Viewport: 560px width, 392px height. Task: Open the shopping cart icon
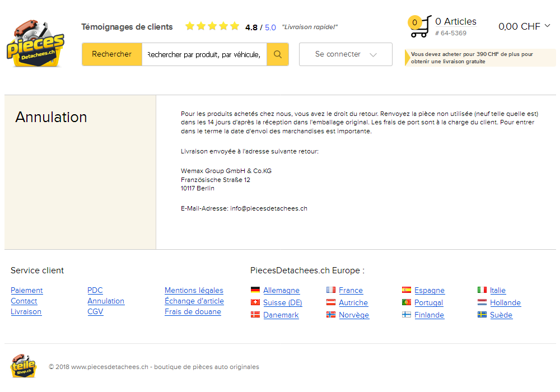419,26
